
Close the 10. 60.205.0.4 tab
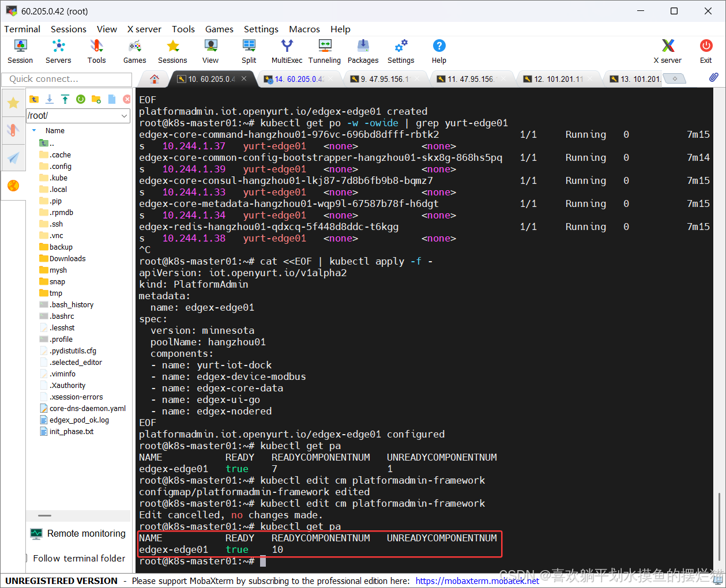(x=244, y=78)
